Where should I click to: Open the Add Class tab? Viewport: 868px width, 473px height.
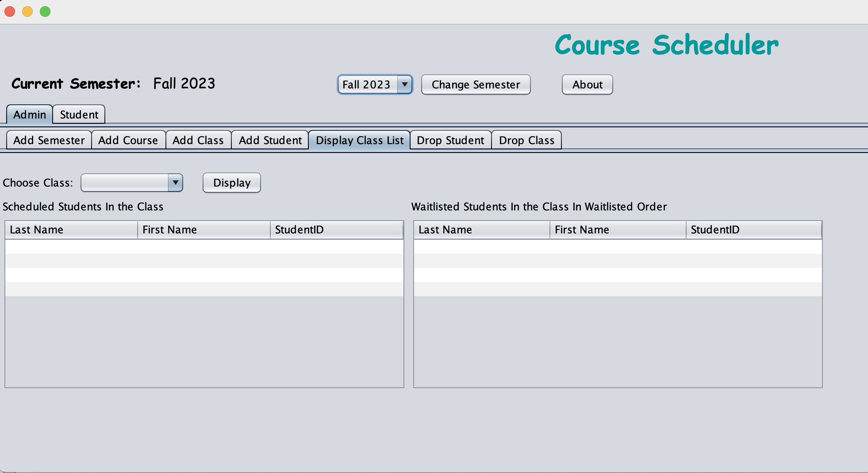[198, 140]
